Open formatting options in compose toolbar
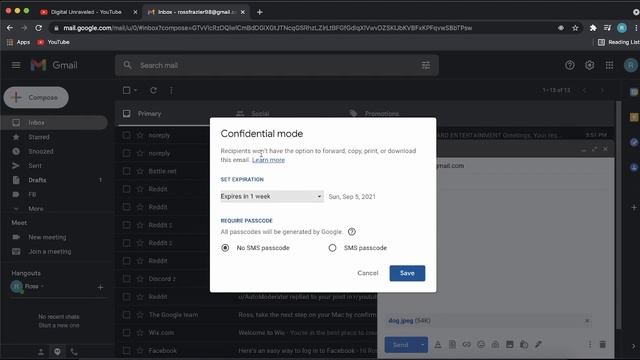This screenshot has width=640, height=360. [x=438, y=345]
